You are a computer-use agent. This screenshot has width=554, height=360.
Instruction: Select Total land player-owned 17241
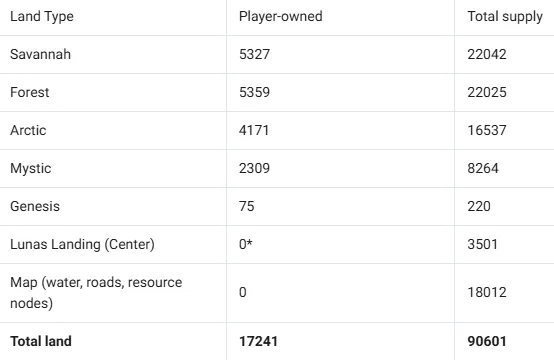coord(258,341)
